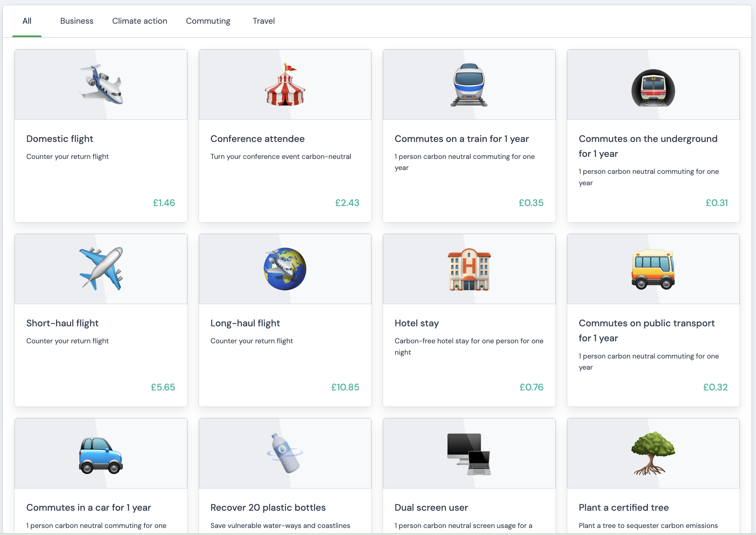This screenshot has width=756, height=535.
Task: Click the public transport card description text
Action: (x=649, y=362)
